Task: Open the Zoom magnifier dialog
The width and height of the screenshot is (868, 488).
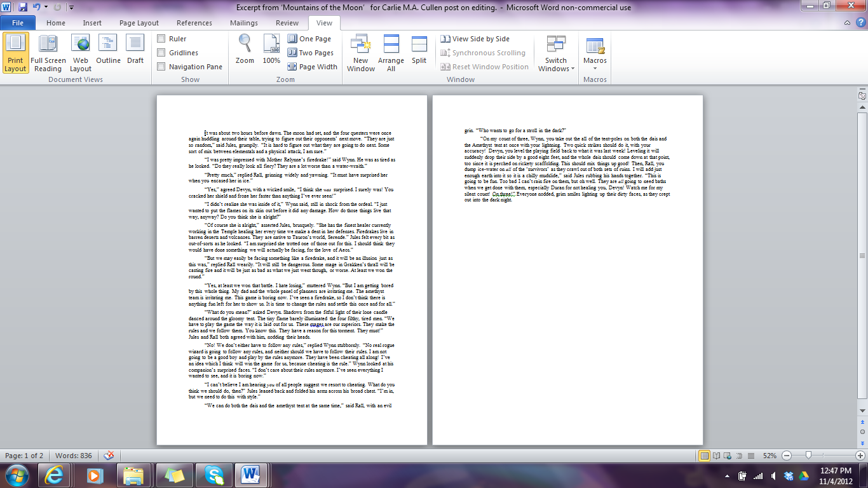Action: point(245,50)
